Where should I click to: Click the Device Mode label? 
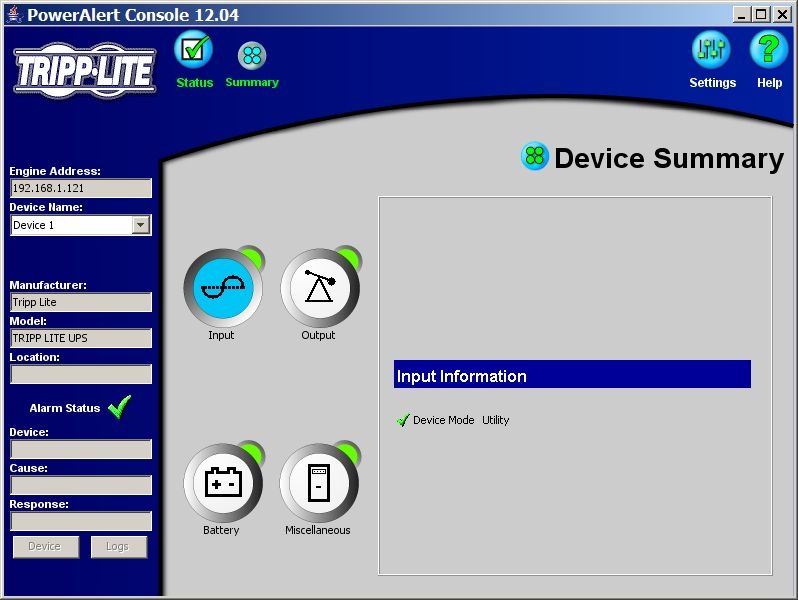(443, 420)
